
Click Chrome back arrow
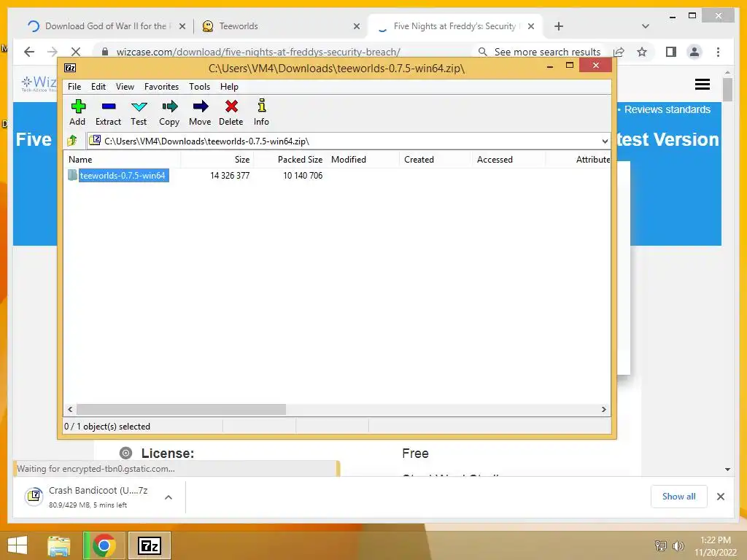(29, 52)
